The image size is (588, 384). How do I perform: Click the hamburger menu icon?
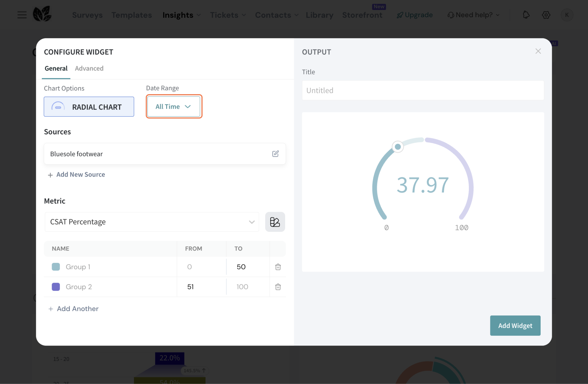pyautogui.click(x=22, y=15)
